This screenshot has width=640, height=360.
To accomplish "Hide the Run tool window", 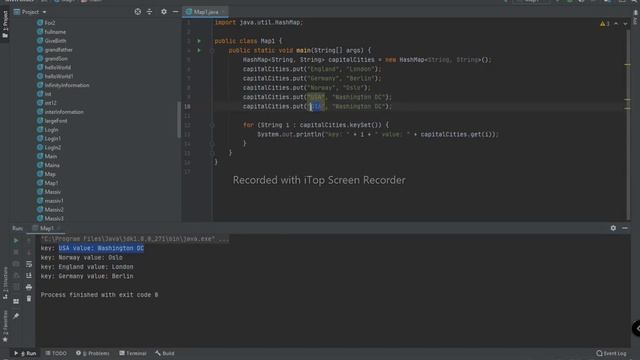I will pyautogui.click(x=625, y=228).
